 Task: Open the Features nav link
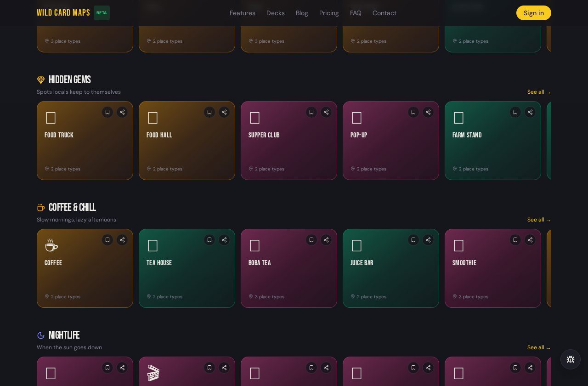pyautogui.click(x=243, y=13)
